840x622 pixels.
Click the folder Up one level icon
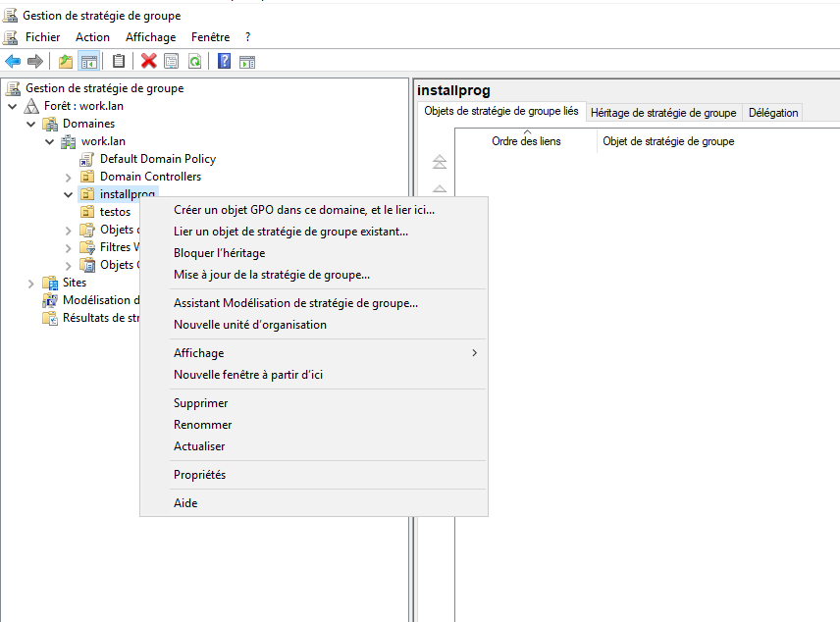(x=66, y=62)
